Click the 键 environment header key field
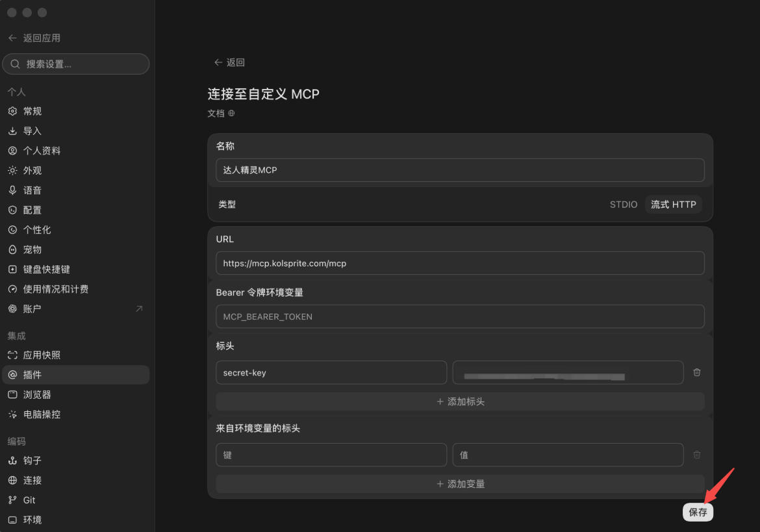The height and width of the screenshot is (532, 760). click(331, 455)
